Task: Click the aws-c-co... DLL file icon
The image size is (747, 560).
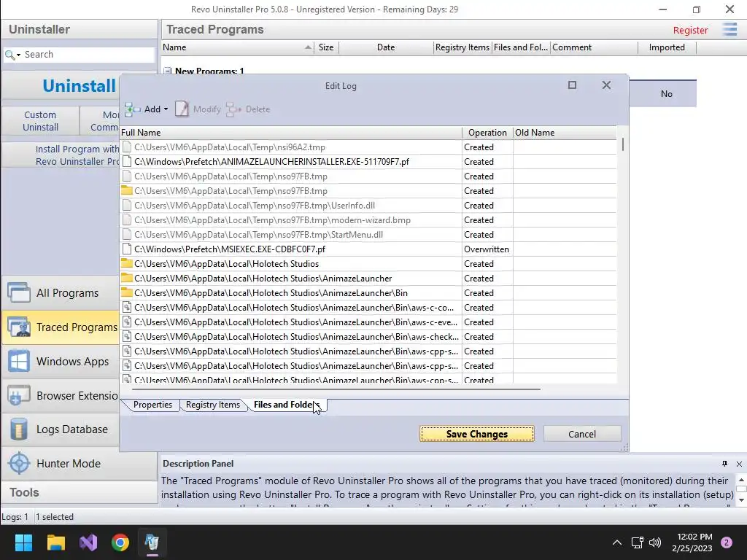Action: (127, 307)
